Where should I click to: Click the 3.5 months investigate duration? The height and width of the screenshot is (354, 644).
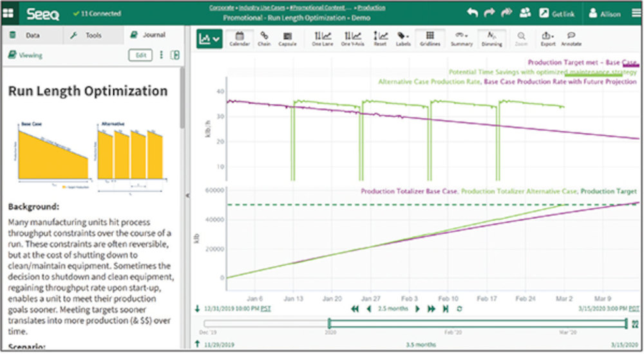tap(421, 345)
